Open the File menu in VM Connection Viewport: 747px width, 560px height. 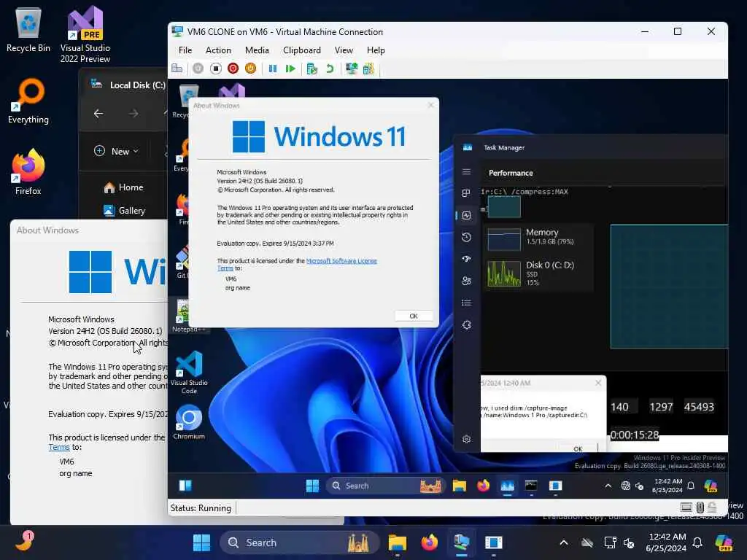tap(185, 50)
